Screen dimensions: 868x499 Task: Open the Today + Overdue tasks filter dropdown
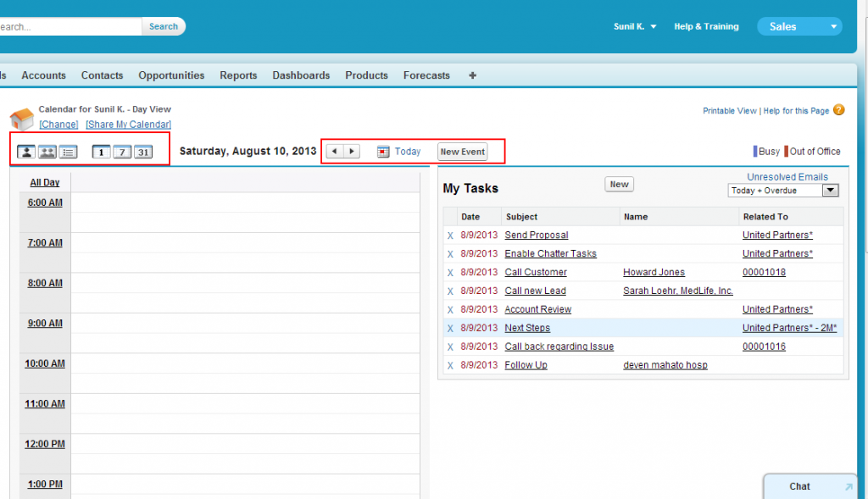click(x=830, y=190)
